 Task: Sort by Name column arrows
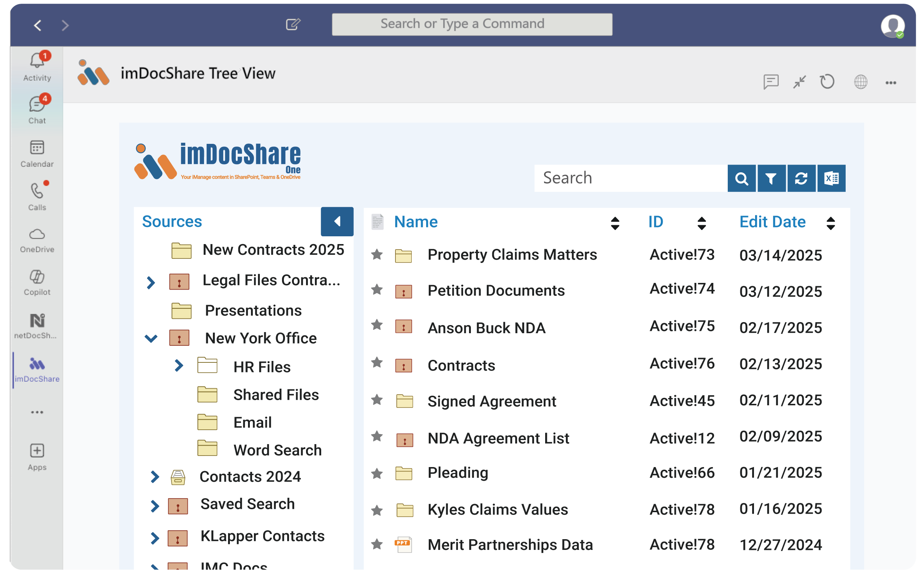tap(615, 223)
